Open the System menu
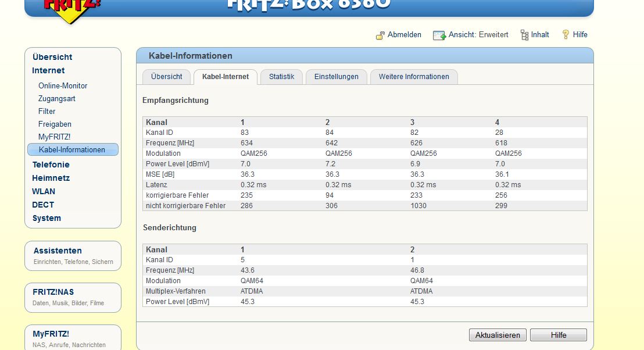 [x=46, y=218]
